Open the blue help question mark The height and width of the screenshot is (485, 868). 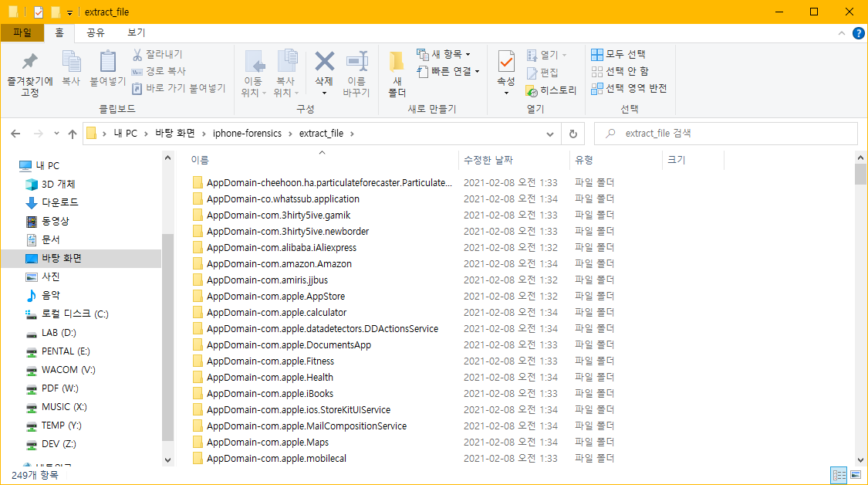858,33
